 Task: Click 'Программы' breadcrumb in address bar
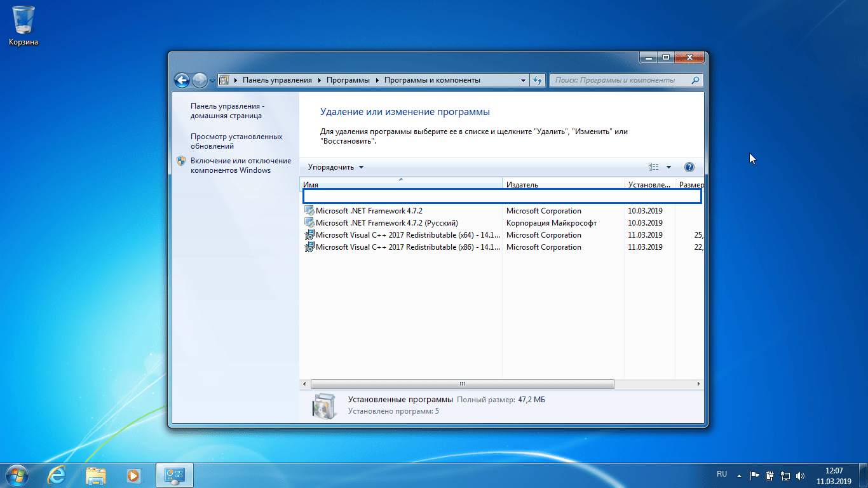(349, 80)
